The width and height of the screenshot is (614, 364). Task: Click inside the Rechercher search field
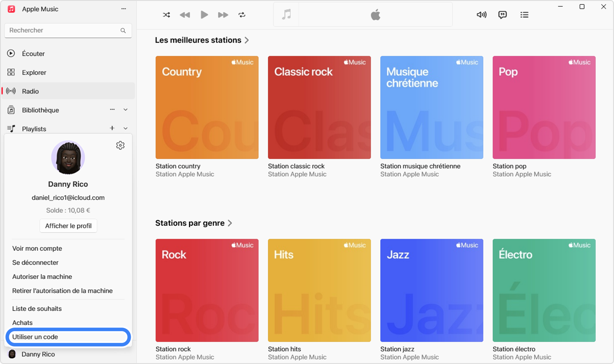61,30
